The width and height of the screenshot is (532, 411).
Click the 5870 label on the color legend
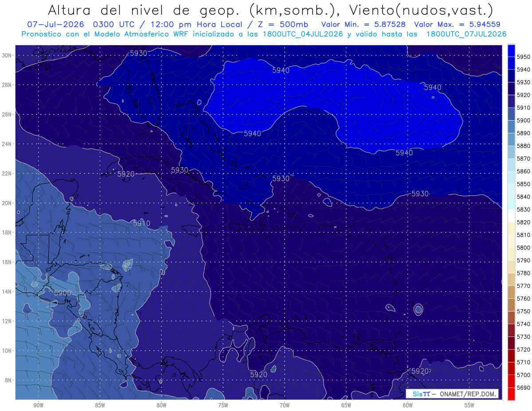coord(524,159)
